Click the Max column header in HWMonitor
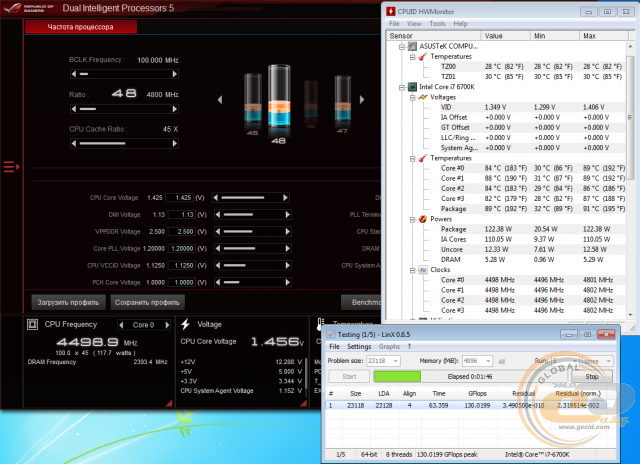The image size is (640, 464). point(603,36)
